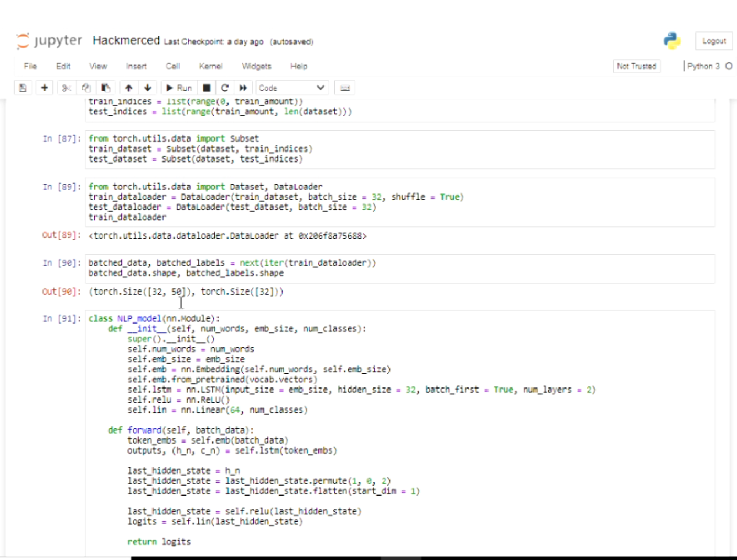The width and height of the screenshot is (737, 560).
Task: Move the selected cell up
Action: pyautogui.click(x=129, y=88)
